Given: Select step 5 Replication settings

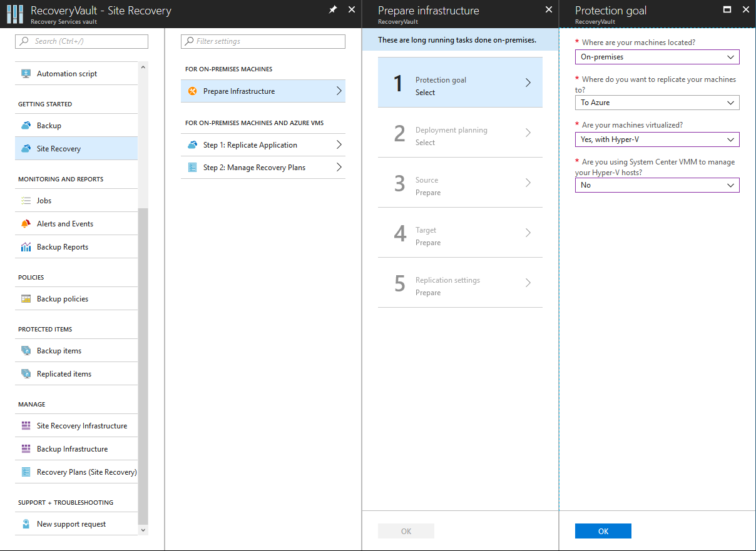Looking at the screenshot, I should tap(460, 283).
